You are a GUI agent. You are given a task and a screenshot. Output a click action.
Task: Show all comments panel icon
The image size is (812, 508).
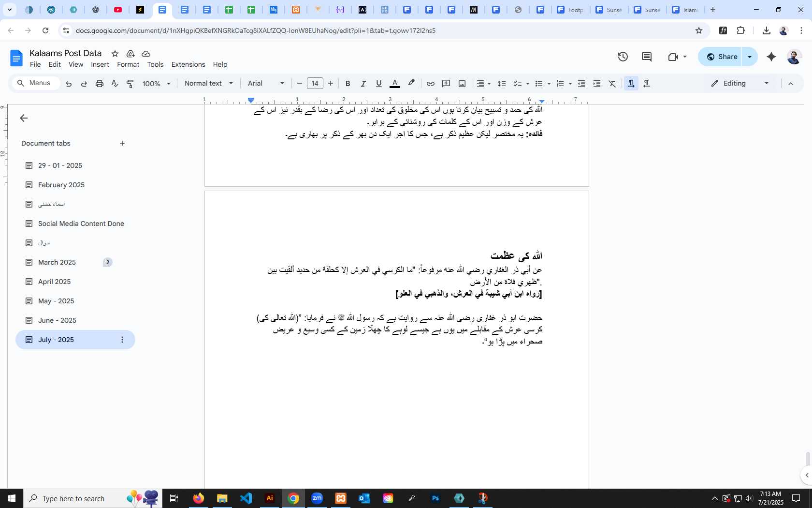(647, 57)
